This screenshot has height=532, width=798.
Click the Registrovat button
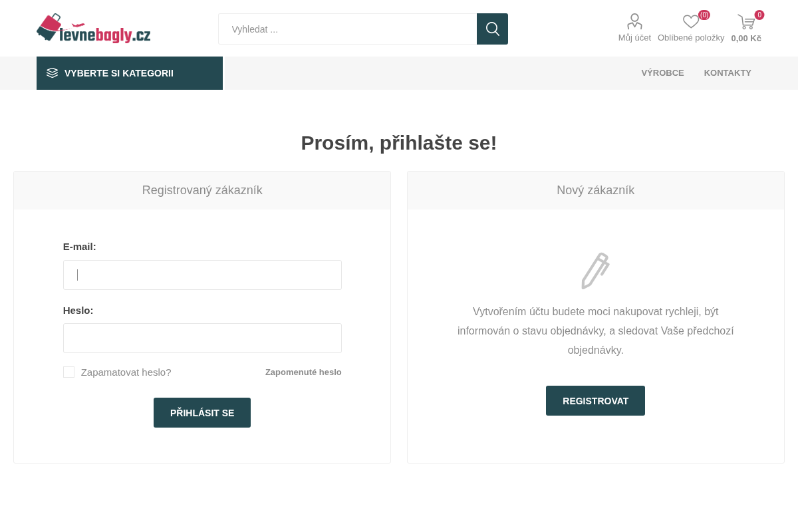click(x=595, y=400)
